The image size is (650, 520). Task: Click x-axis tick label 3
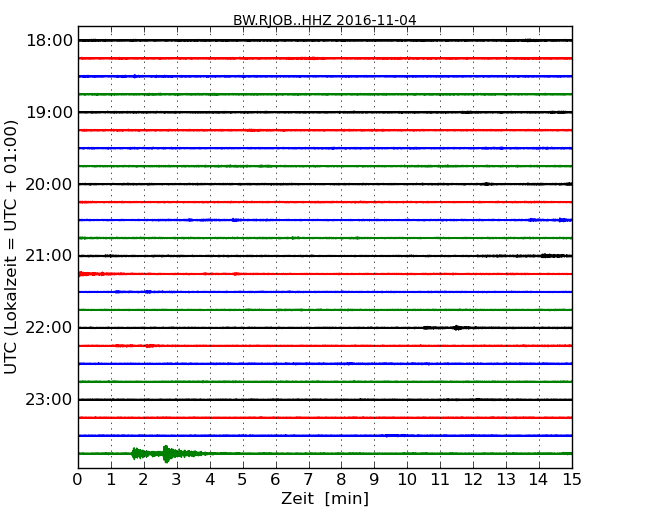coord(177,479)
